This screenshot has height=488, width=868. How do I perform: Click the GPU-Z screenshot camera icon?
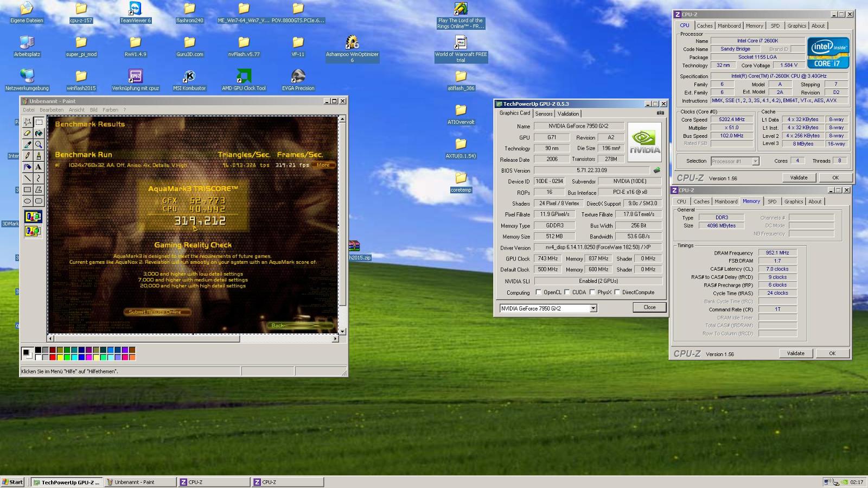pos(660,113)
